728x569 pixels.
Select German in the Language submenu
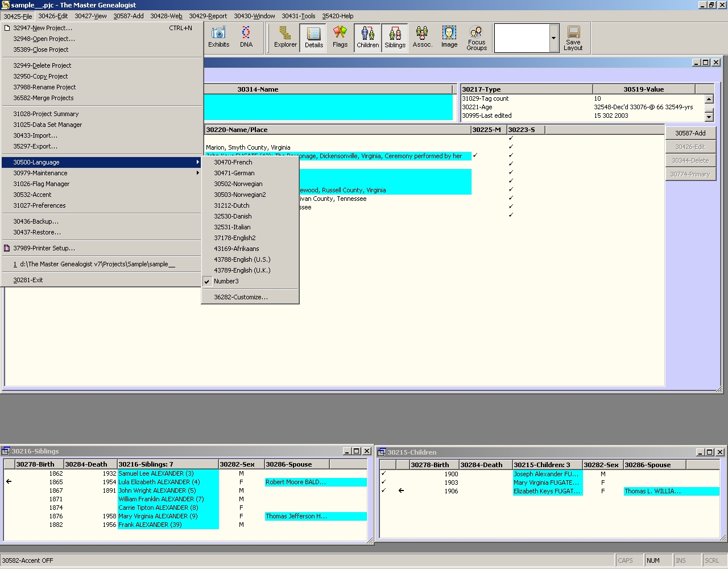pyautogui.click(x=250, y=173)
